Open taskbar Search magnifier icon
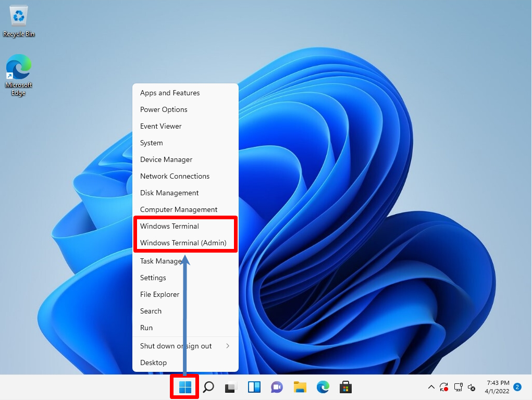The width and height of the screenshot is (532, 400). click(x=208, y=387)
